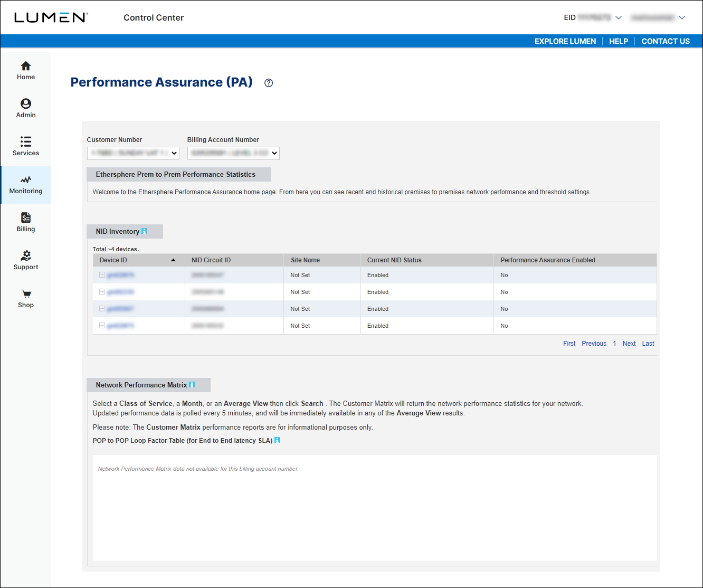Click the Performance Assurance Enabled column header
Screen dimensions: 703x588
[575, 260]
